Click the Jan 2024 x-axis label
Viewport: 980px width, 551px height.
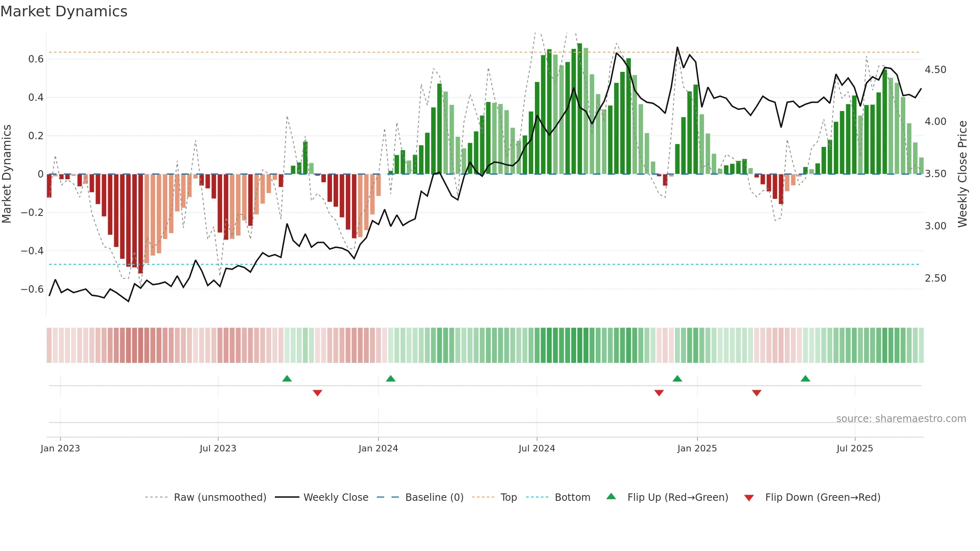[x=379, y=448]
